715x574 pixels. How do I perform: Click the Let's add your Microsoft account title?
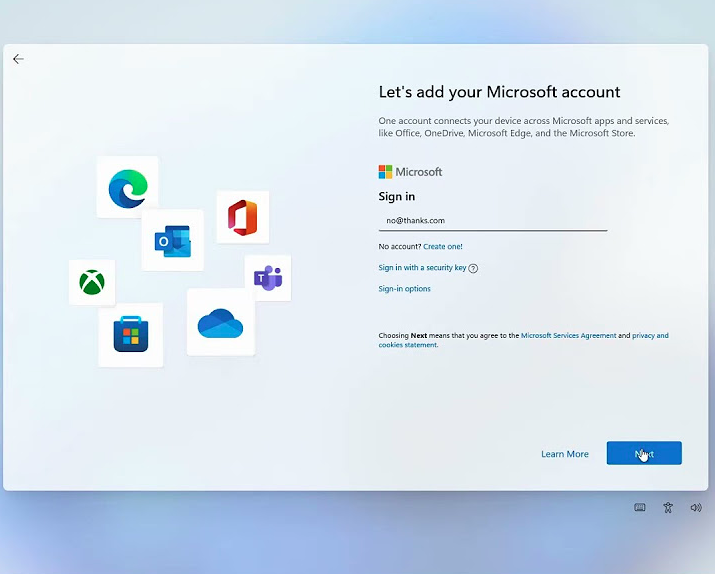tap(499, 92)
